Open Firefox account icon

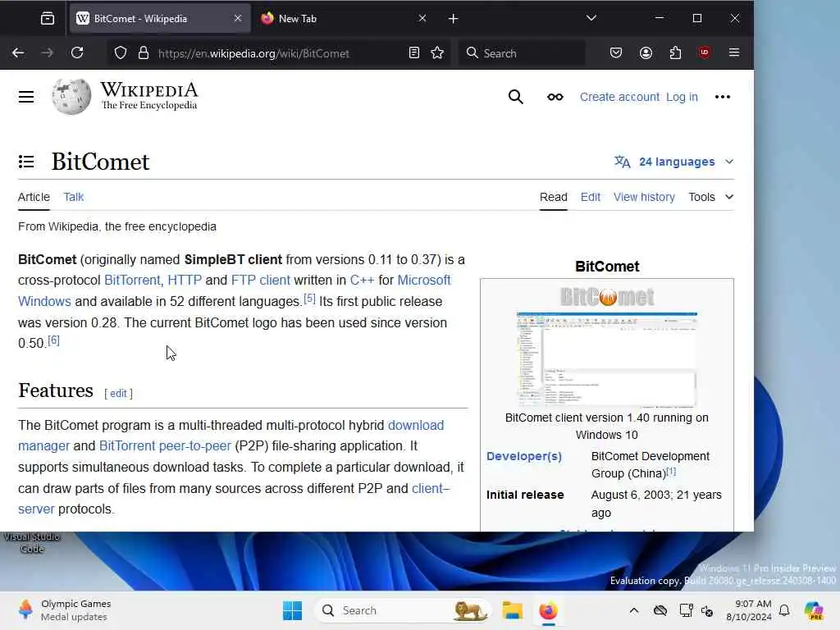(646, 52)
